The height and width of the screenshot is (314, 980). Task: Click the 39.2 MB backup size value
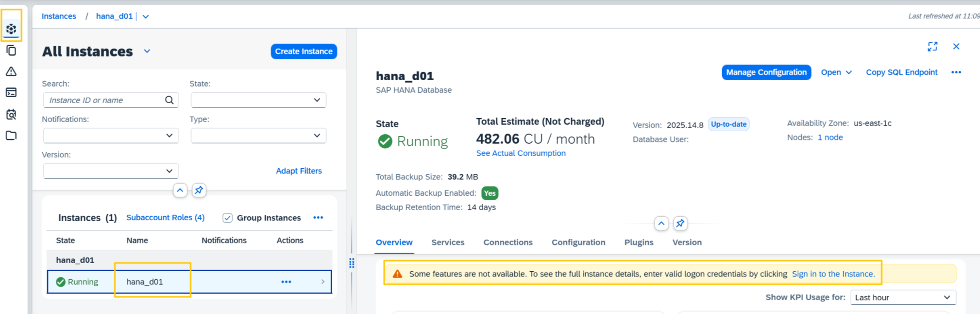(x=463, y=177)
